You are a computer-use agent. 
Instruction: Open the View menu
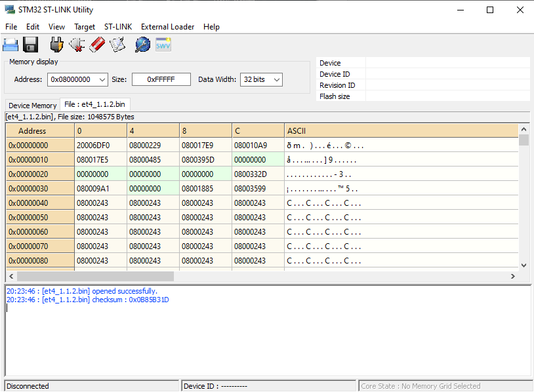(56, 27)
